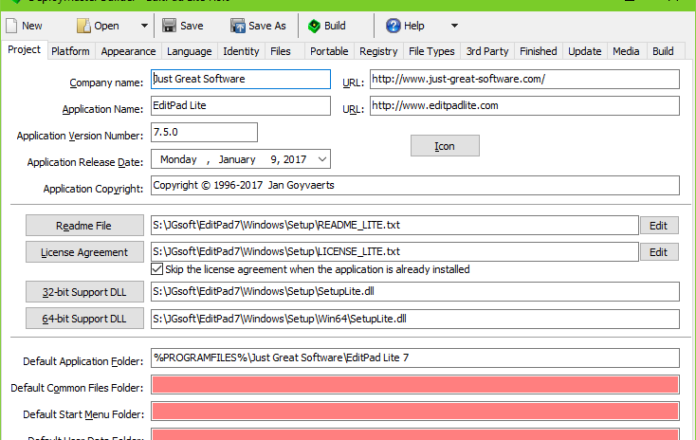
Task: Click the LICENSE_LITE.txt path field
Action: point(395,252)
